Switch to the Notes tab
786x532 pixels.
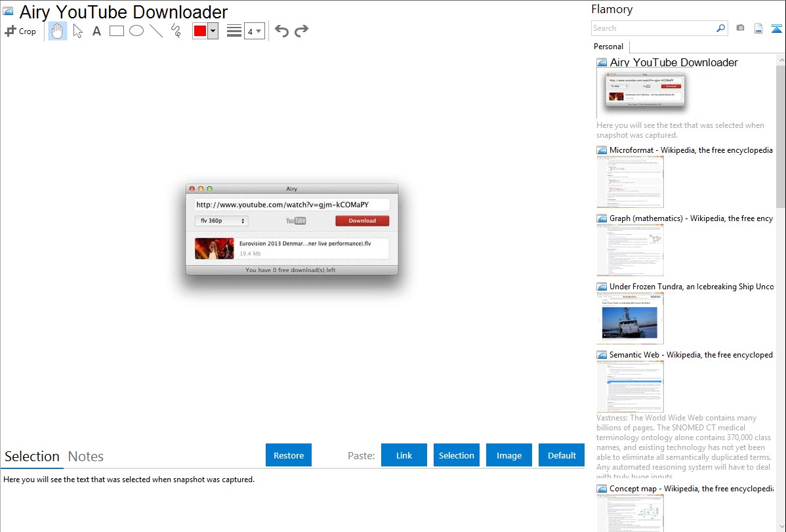click(x=86, y=457)
